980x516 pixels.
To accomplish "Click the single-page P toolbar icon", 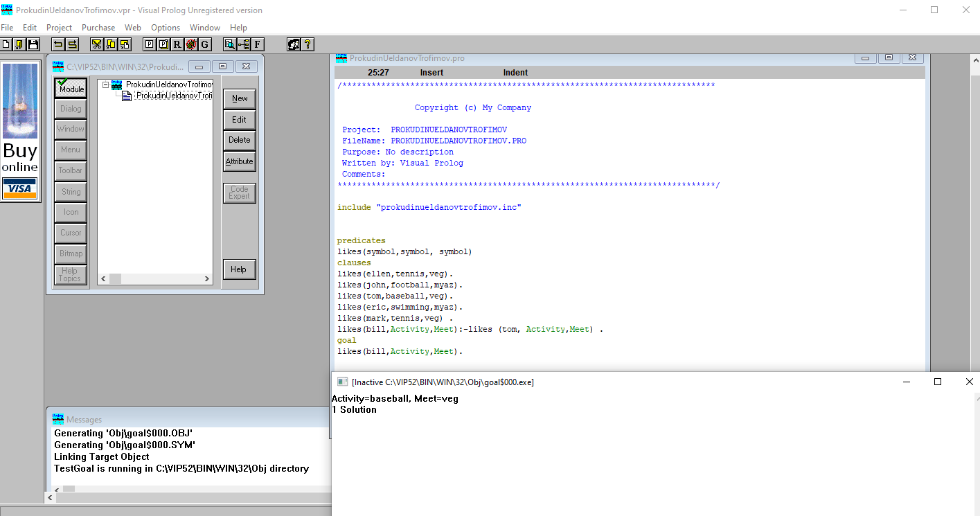I will click(x=150, y=44).
